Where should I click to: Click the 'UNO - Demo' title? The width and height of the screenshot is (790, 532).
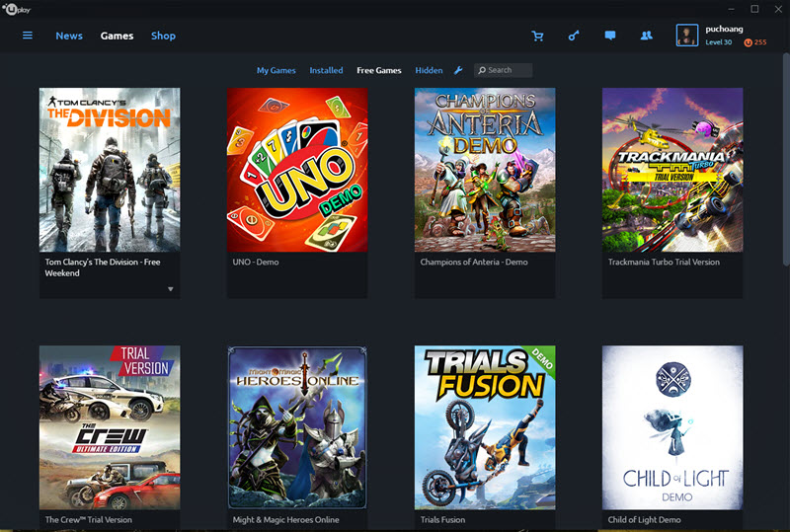[x=256, y=262]
